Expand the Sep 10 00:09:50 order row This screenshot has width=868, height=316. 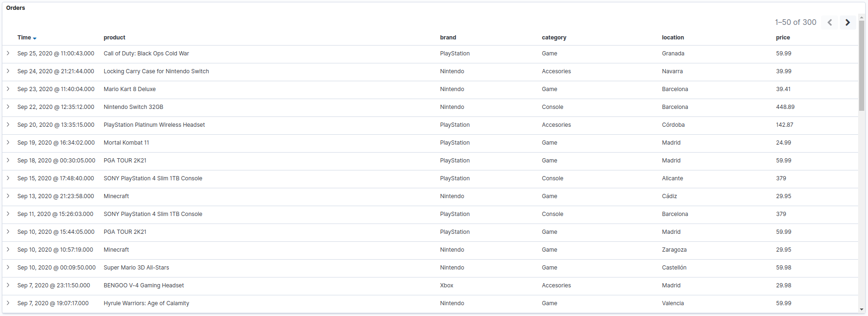pyautogui.click(x=8, y=268)
